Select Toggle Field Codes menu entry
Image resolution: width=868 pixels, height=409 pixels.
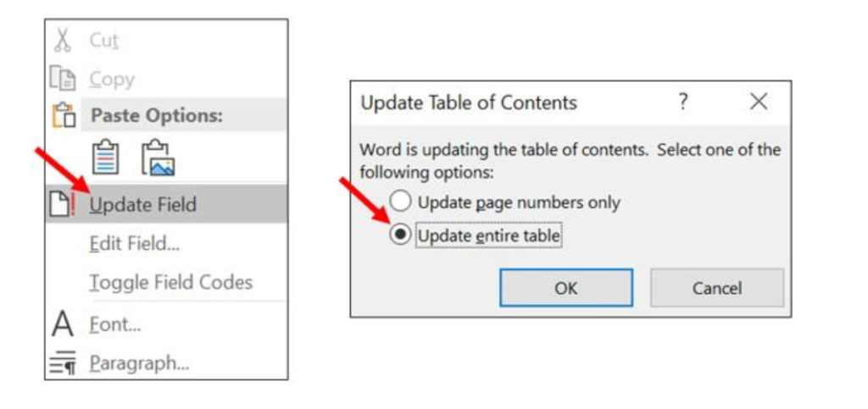point(170,283)
